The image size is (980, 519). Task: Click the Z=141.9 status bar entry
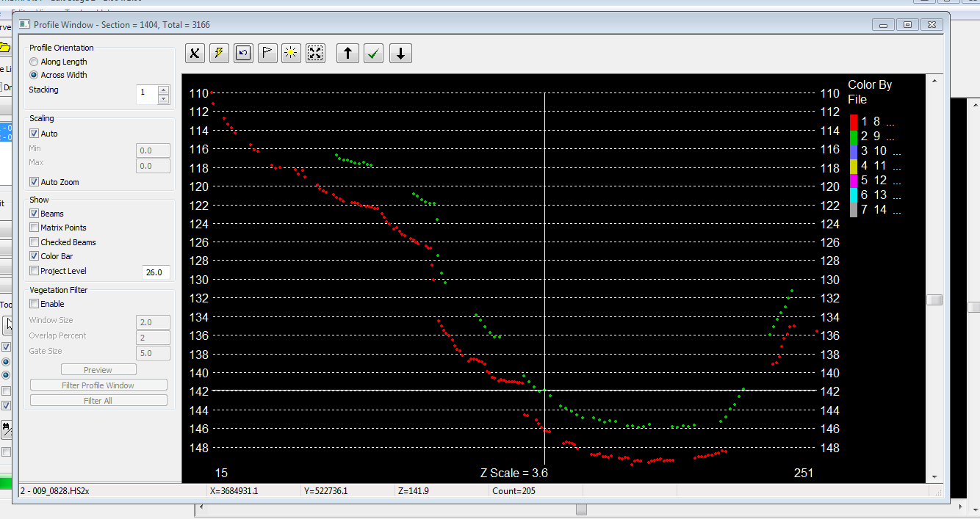pyautogui.click(x=414, y=491)
